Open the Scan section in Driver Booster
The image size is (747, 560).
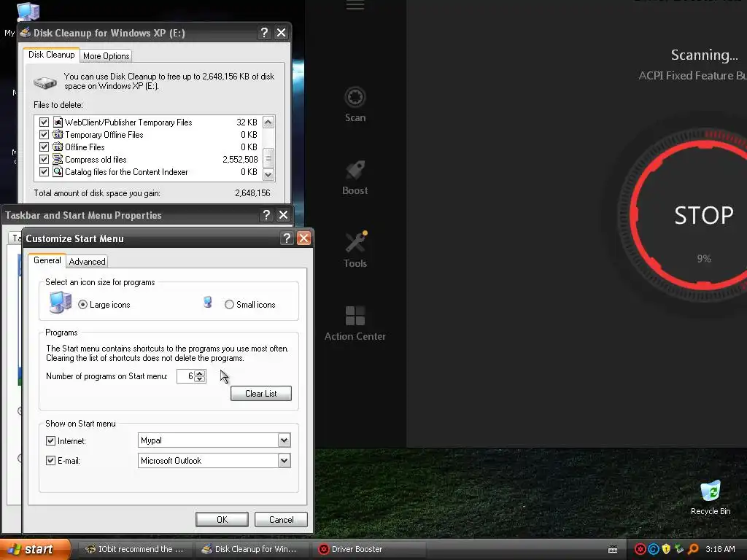point(355,105)
